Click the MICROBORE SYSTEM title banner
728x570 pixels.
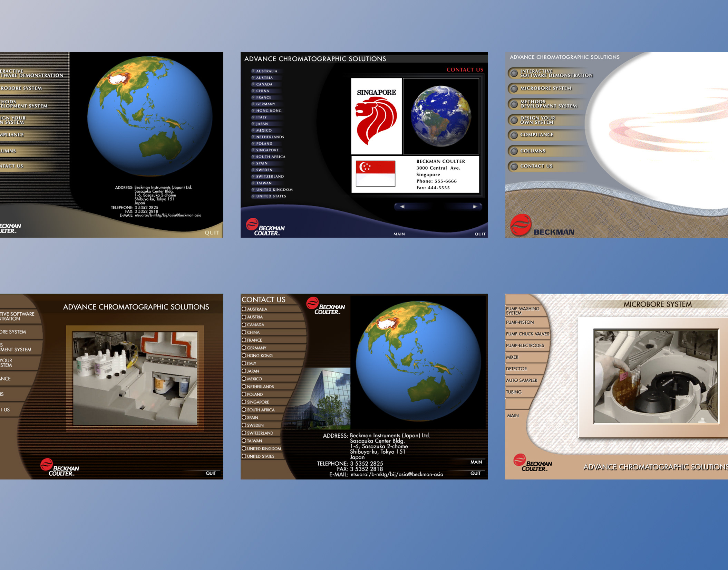point(657,304)
